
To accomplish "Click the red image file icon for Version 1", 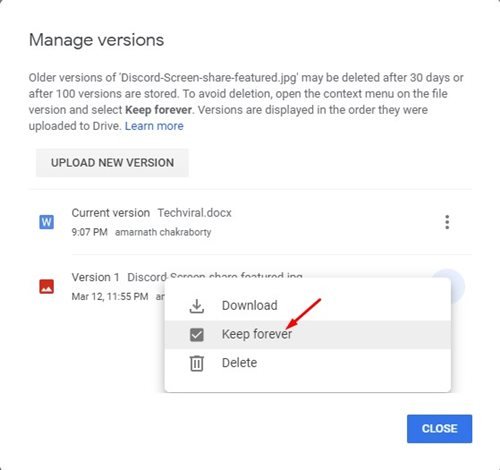I will 47,287.
